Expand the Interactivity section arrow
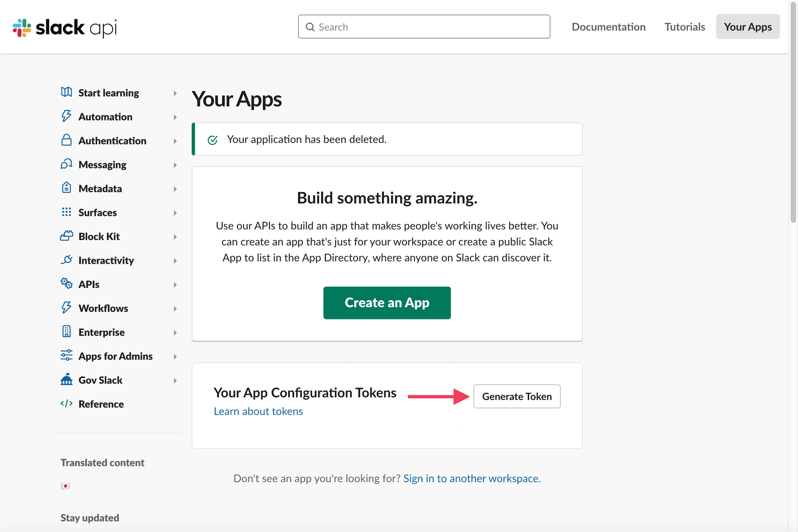 [x=175, y=261]
